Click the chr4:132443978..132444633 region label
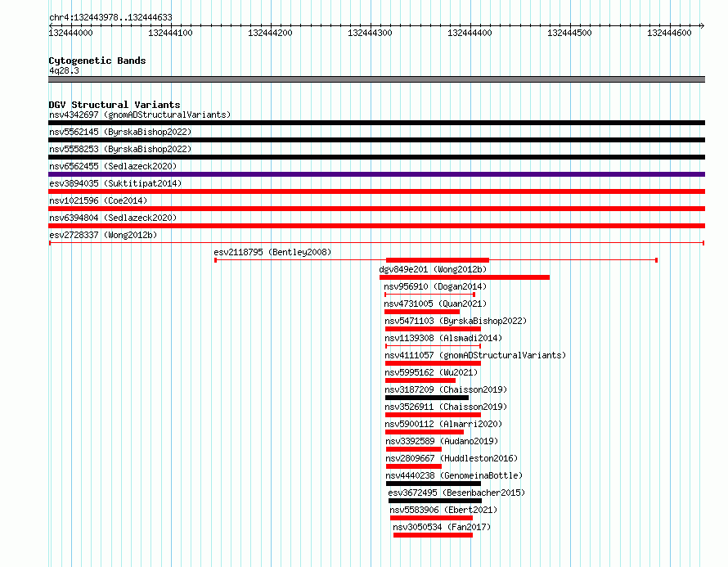Viewport: 728px width, 567px height. point(110,17)
